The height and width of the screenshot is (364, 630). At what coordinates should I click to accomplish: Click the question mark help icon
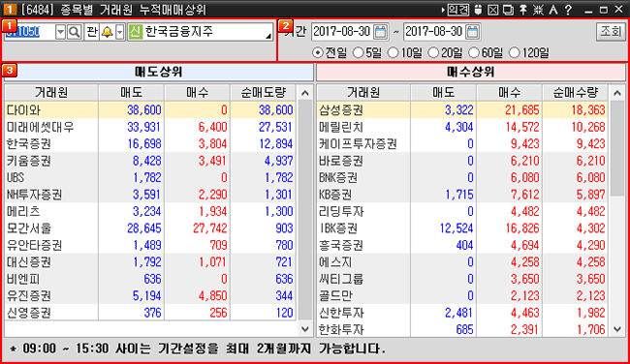click(x=568, y=10)
